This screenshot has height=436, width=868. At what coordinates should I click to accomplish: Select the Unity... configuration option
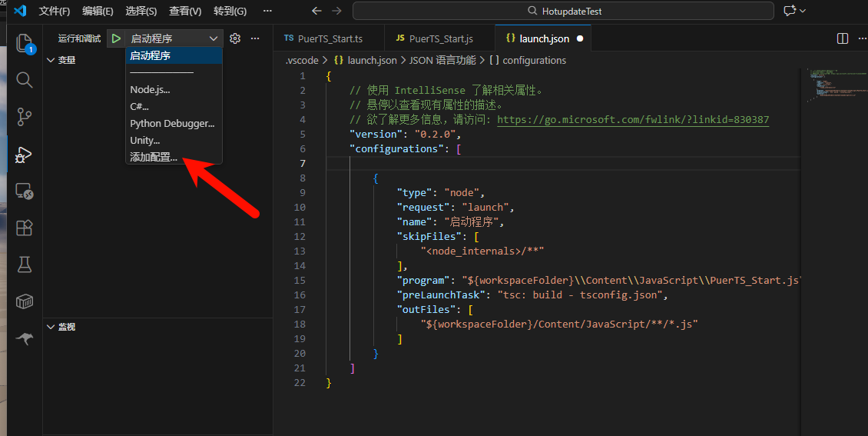[145, 140]
